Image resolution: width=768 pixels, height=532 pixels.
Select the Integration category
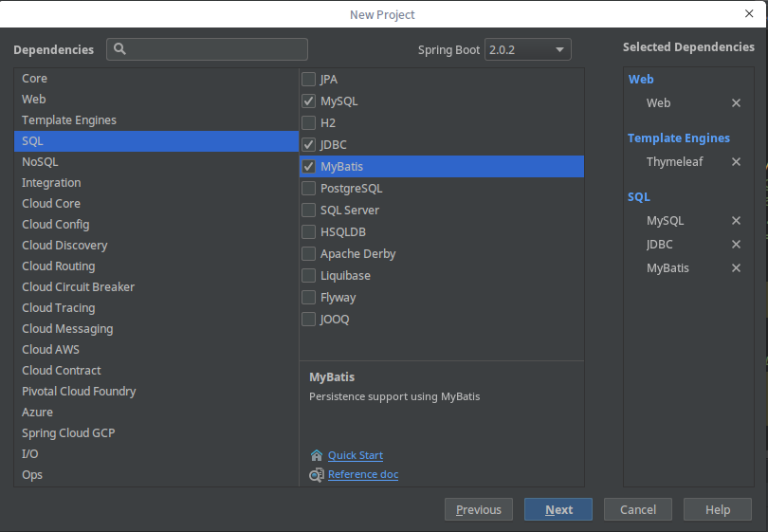[x=156, y=183]
